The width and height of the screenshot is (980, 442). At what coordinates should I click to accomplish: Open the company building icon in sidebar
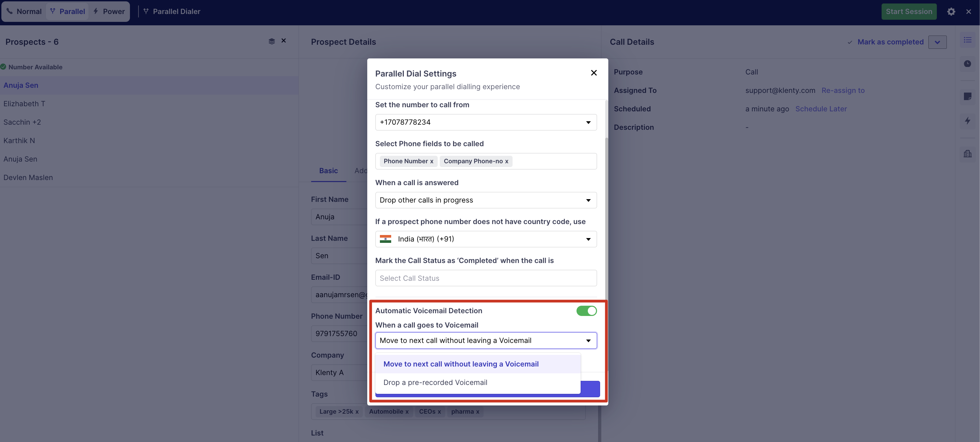967,154
